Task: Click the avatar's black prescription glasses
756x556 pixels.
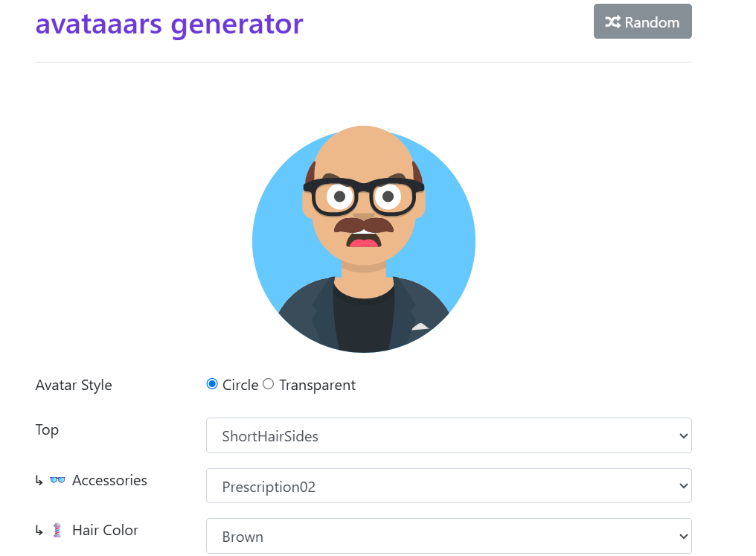Action: point(363,195)
